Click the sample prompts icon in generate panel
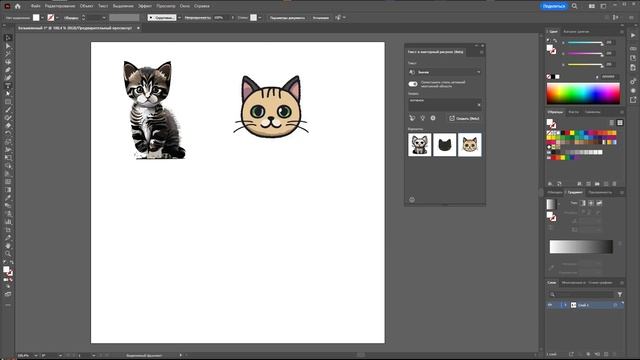The height and width of the screenshot is (360, 640). click(x=412, y=118)
